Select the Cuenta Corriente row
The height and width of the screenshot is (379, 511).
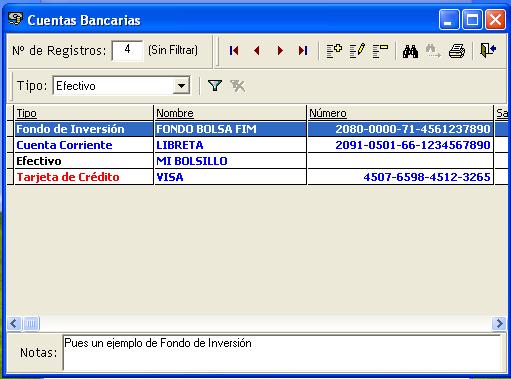[257, 145]
